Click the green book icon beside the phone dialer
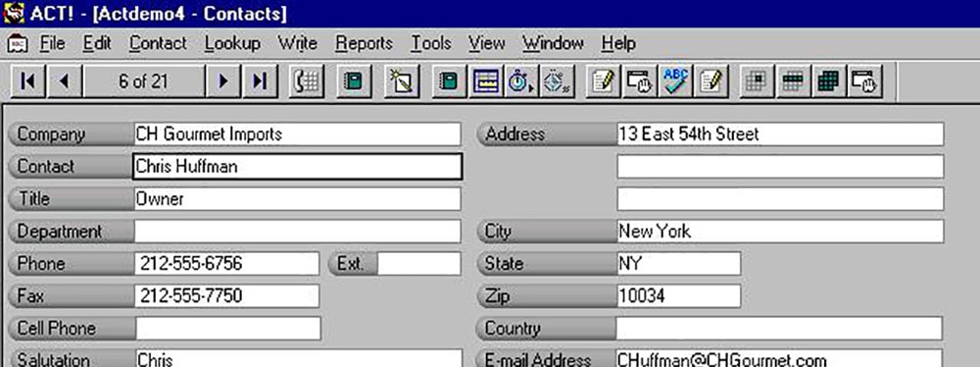Image resolution: width=980 pixels, height=367 pixels. tap(354, 81)
